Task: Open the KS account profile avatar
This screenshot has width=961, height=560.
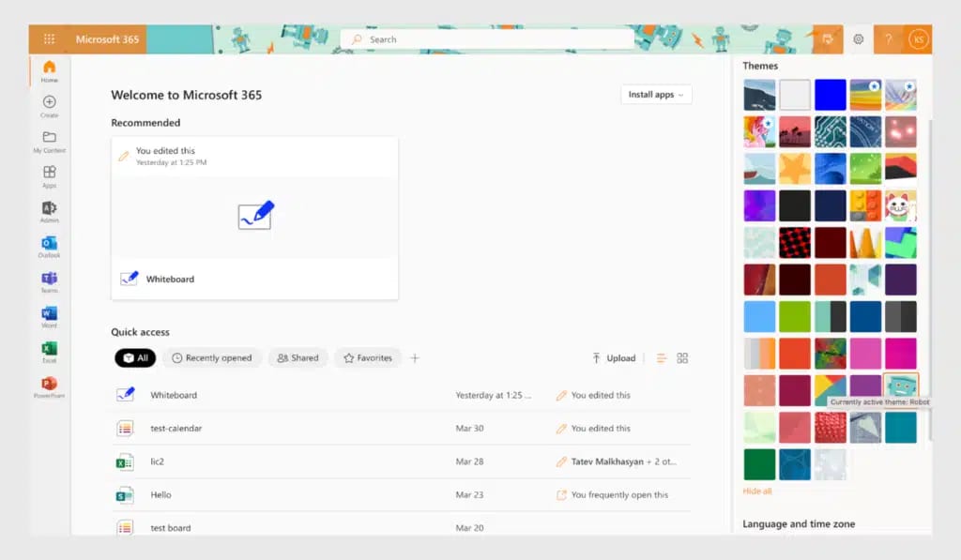Action: (918, 39)
